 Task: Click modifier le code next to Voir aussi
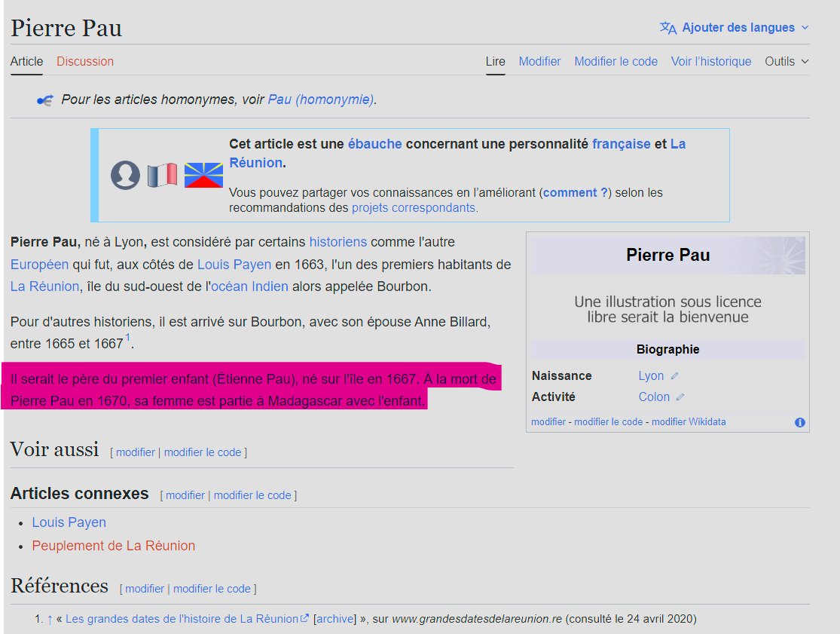point(203,453)
